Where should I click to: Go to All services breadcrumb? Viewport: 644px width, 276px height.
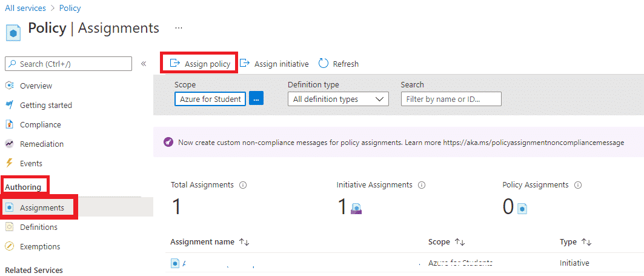(25, 8)
